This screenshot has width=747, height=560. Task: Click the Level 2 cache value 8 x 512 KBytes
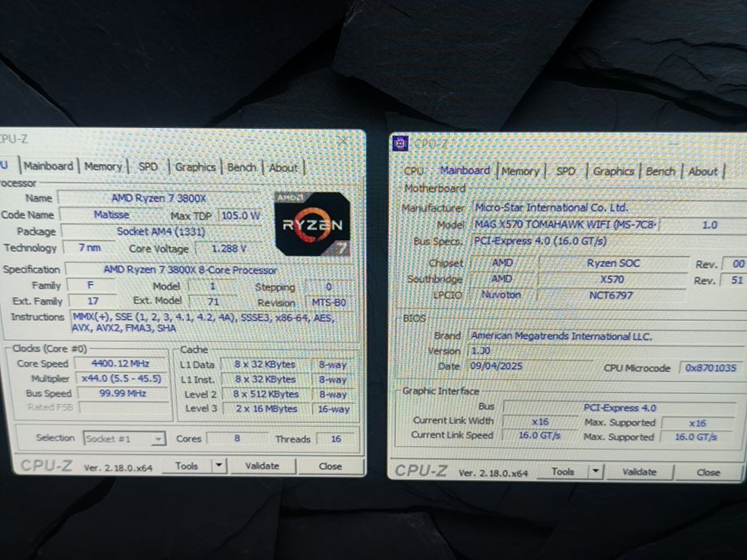pyautogui.click(x=265, y=394)
